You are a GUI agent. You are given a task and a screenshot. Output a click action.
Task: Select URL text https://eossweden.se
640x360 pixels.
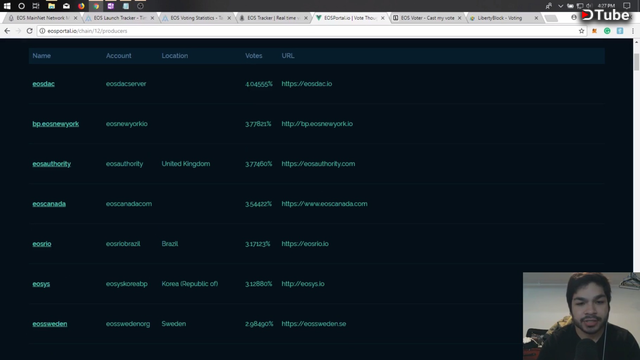(314, 324)
